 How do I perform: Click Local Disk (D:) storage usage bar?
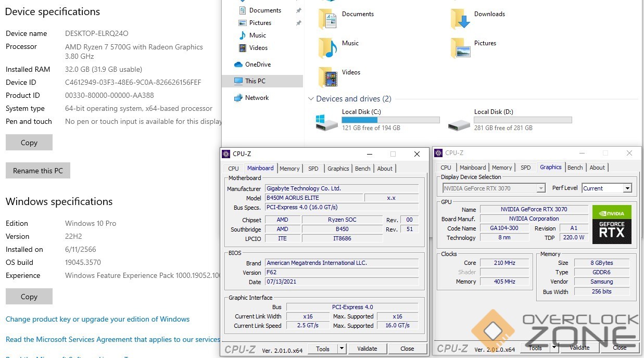(x=523, y=120)
